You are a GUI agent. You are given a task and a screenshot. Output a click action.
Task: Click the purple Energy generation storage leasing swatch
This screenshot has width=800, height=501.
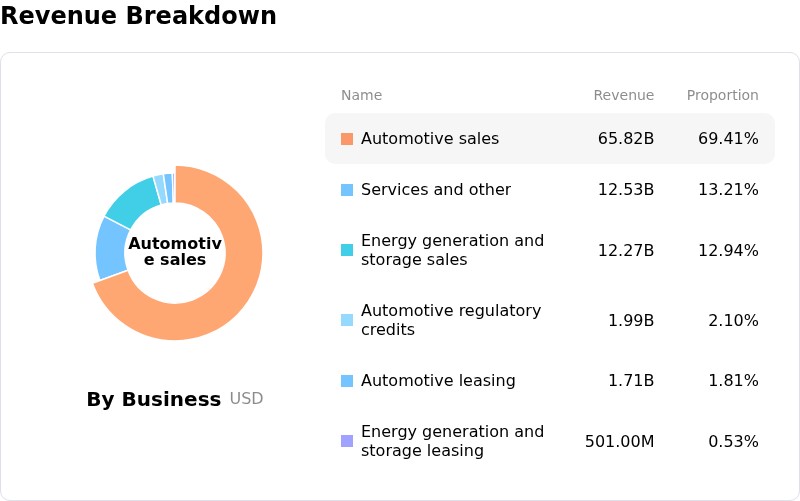pyautogui.click(x=347, y=441)
